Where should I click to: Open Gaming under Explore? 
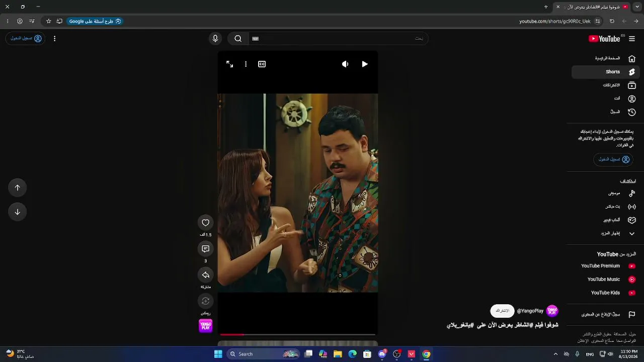606,220
